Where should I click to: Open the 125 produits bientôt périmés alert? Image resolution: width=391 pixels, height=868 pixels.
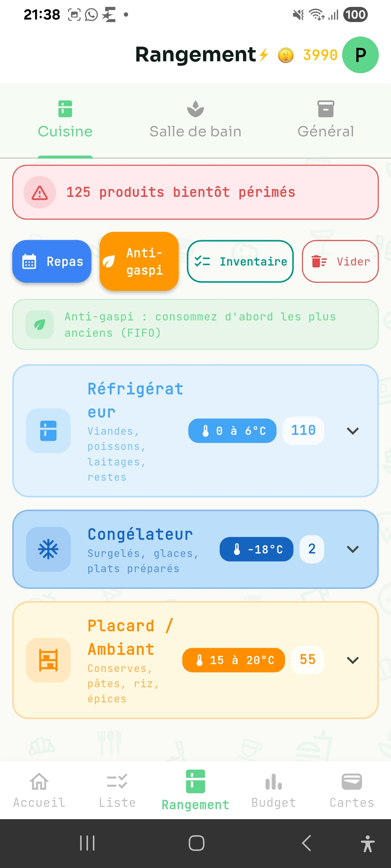[x=195, y=192]
